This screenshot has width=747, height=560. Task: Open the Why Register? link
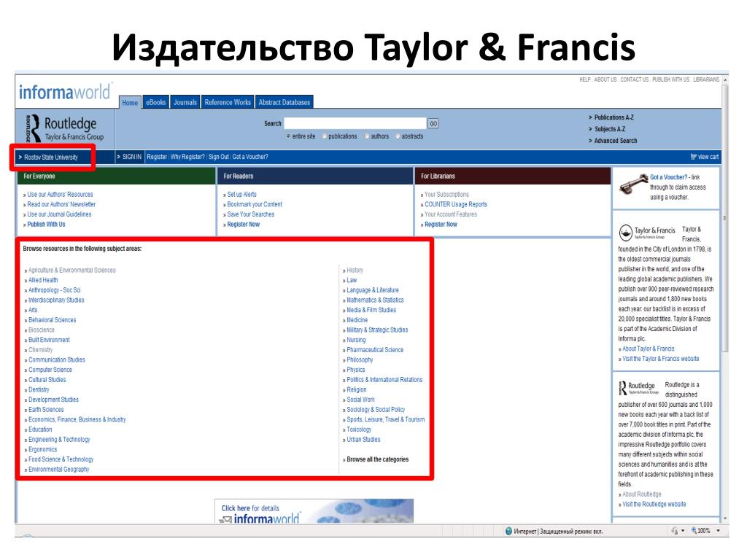[187, 157]
